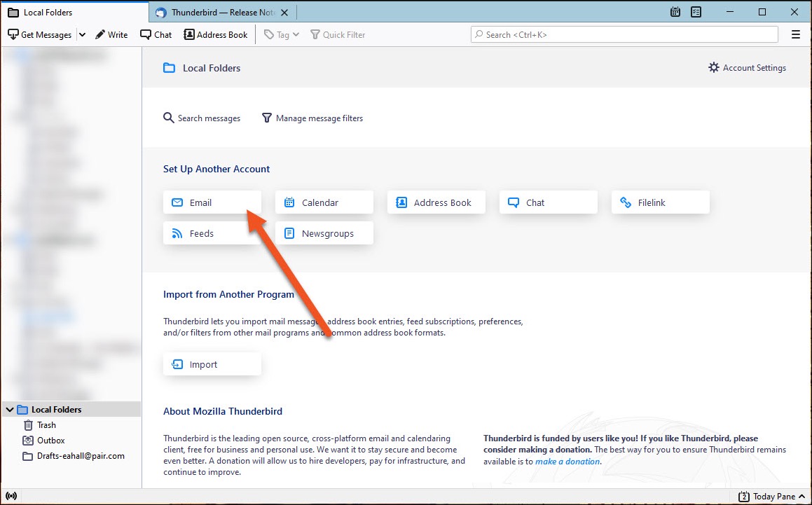Open Address Book from the toolbar
Image resolution: width=812 pixels, height=505 pixels.
(215, 35)
